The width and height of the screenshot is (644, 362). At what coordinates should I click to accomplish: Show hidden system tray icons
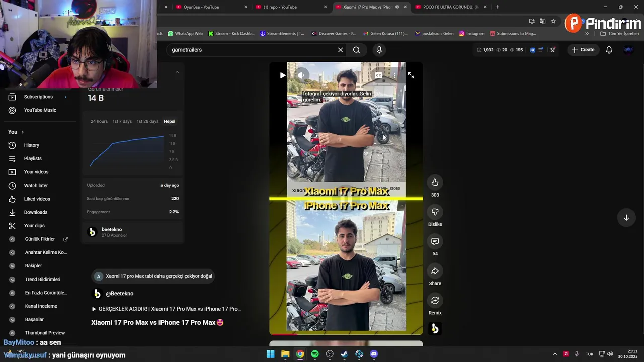[x=555, y=354]
